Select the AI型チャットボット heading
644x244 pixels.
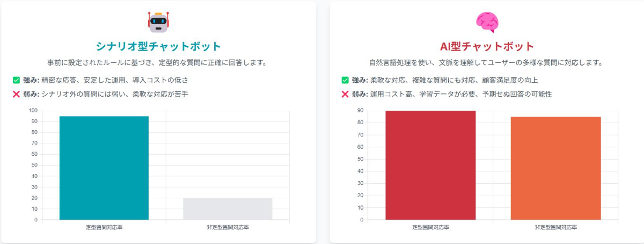tap(487, 46)
